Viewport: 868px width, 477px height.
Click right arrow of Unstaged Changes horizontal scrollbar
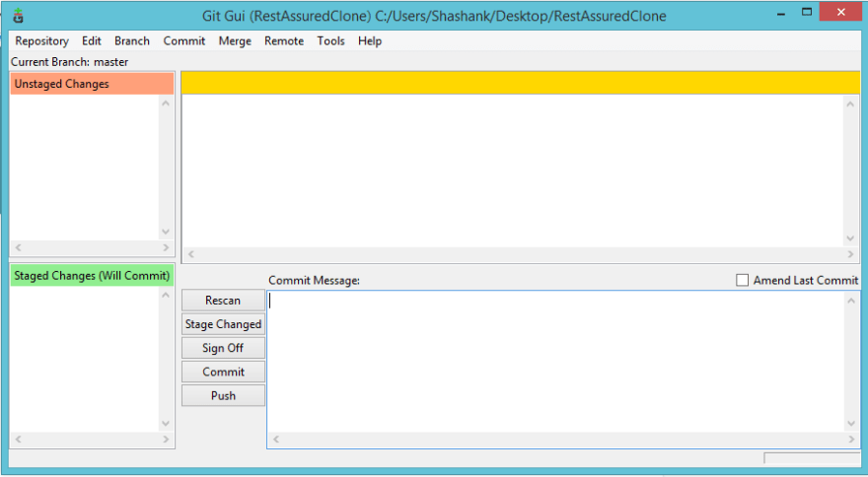tap(166, 247)
